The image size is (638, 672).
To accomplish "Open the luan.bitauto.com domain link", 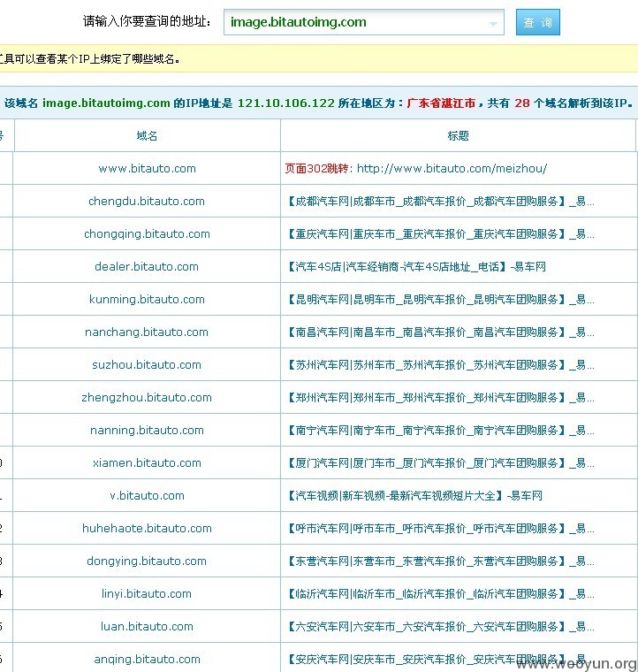I will click(x=147, y=627).
